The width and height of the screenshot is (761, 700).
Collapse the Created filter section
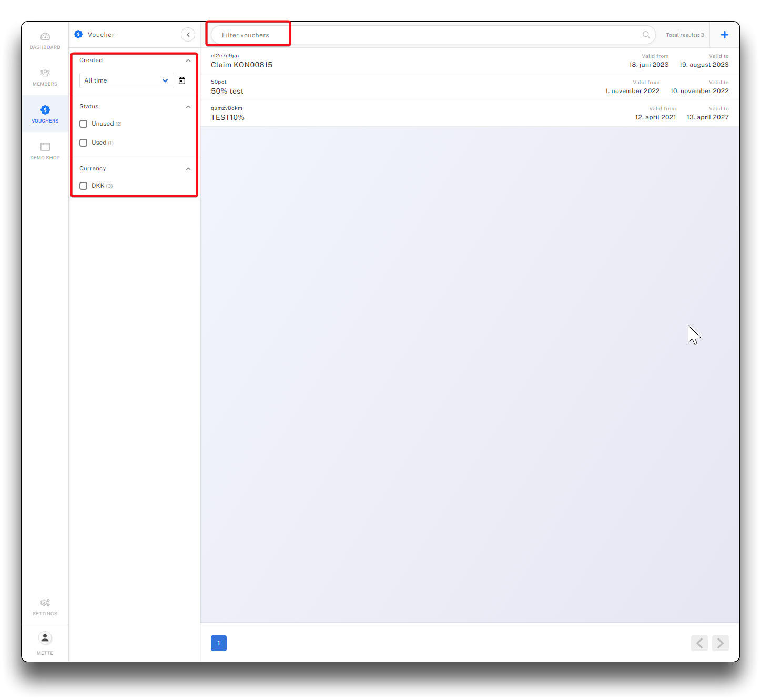188,60
